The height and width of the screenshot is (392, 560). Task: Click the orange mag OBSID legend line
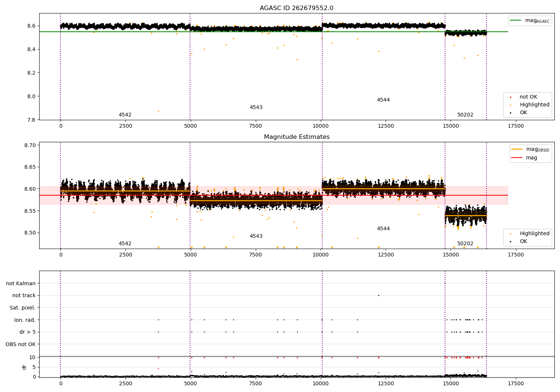click(x=517, y=149)
